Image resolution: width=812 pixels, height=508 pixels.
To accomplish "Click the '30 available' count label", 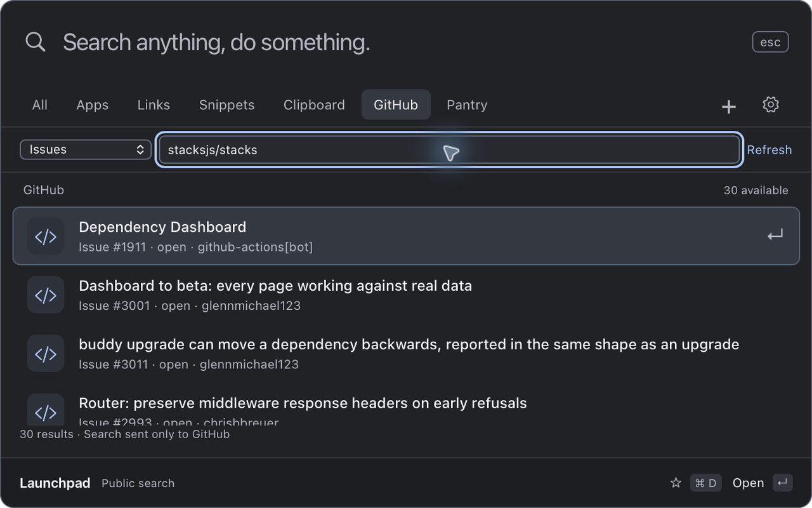I will [756, 190].
